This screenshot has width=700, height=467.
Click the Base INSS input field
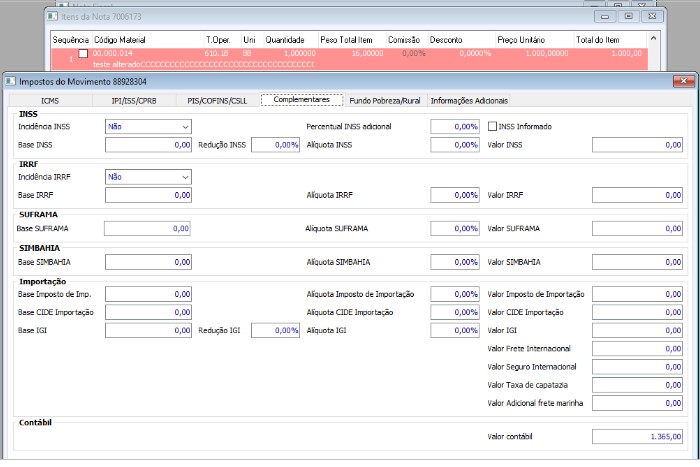coord(148,145)
